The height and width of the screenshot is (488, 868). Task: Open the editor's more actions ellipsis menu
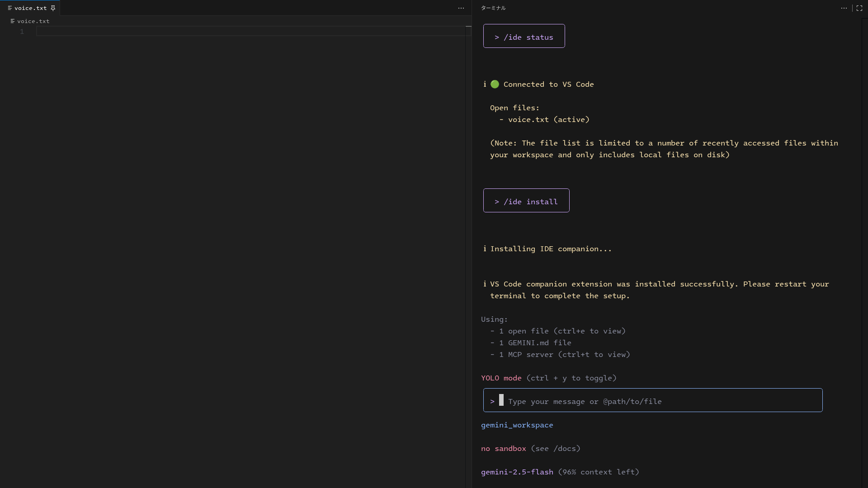point(461,8)
